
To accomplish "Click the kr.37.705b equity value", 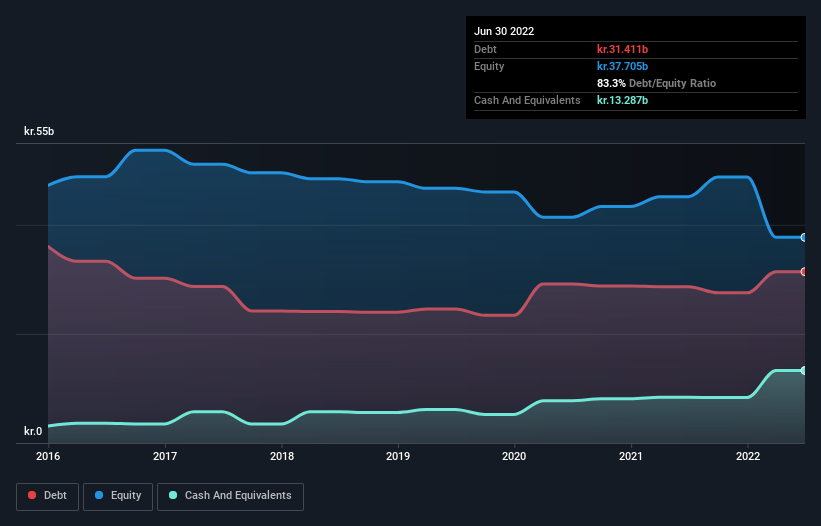I will (x=623, y=66).
